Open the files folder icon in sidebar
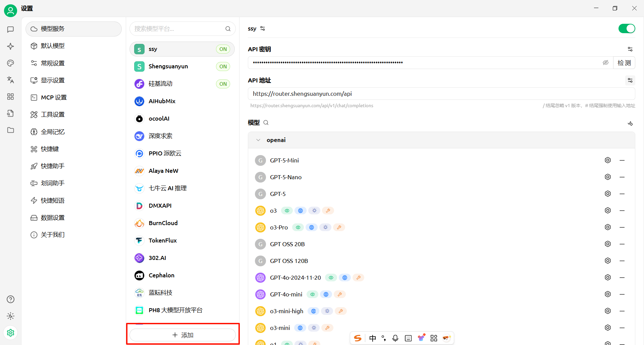This screenshot has height=345, width=644. point(10,130)
